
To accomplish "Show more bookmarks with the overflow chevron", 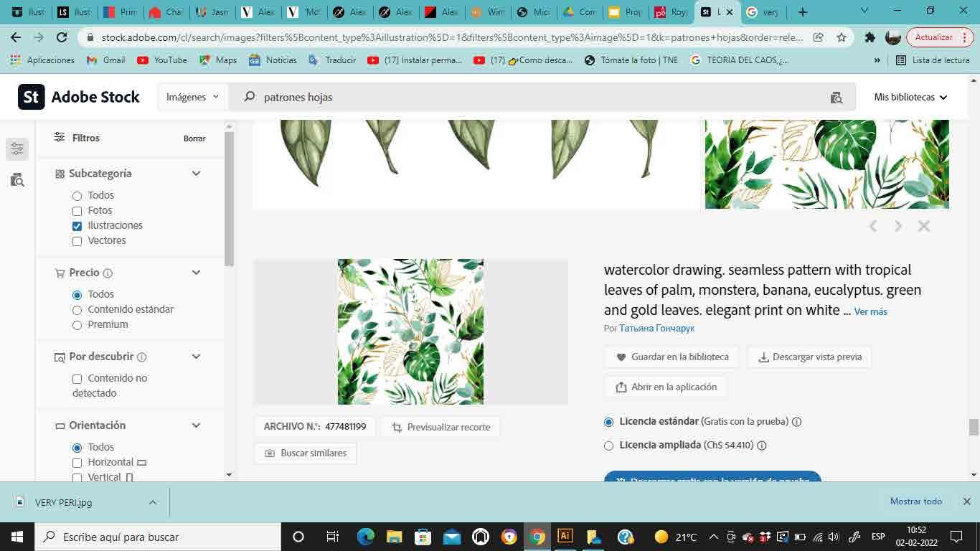I will (877, 60).
